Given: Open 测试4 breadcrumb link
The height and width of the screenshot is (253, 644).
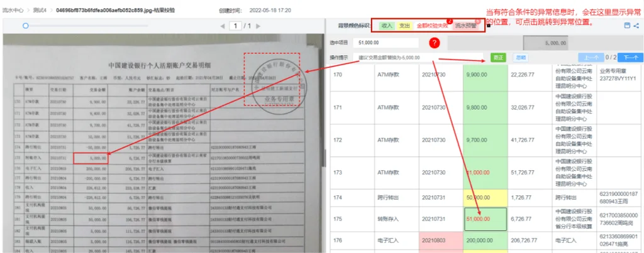Looking at the screenshot, I should click(38, 10).
